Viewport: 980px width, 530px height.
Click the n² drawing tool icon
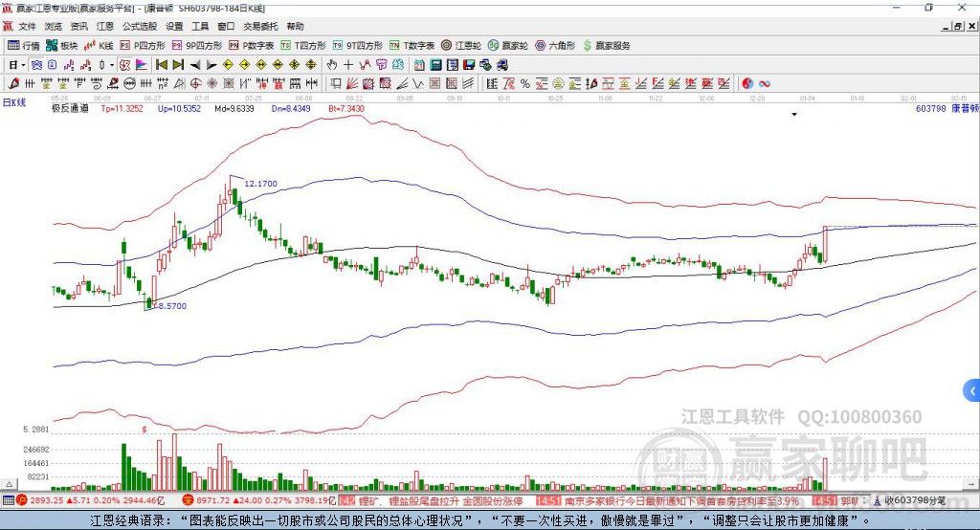pyautogui.click(x=163, y=83)
